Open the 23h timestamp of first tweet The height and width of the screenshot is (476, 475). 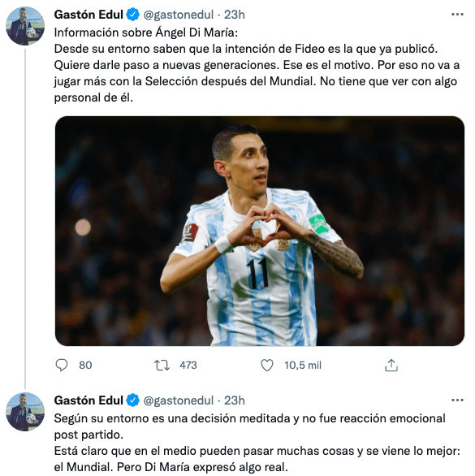[x=235, y=15]
